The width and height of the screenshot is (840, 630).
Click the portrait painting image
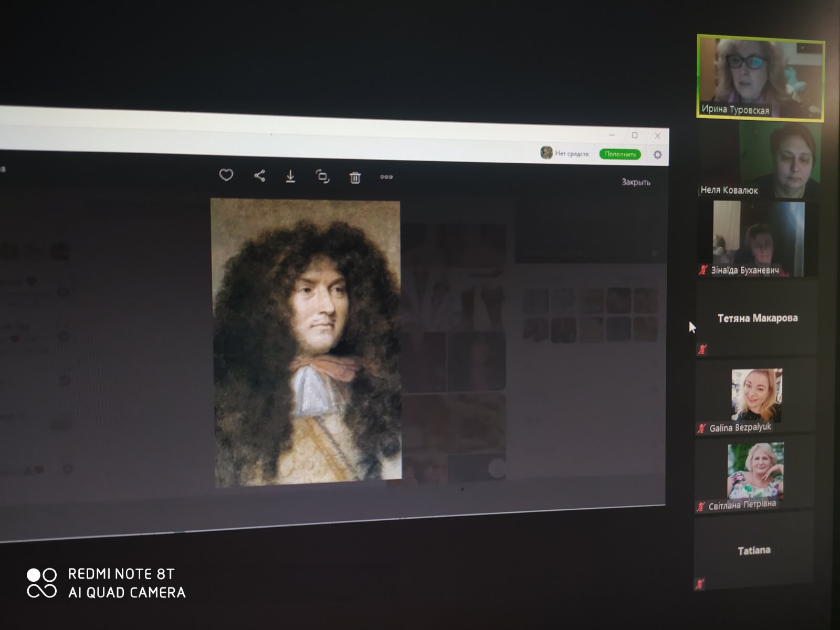click(307, 342)
